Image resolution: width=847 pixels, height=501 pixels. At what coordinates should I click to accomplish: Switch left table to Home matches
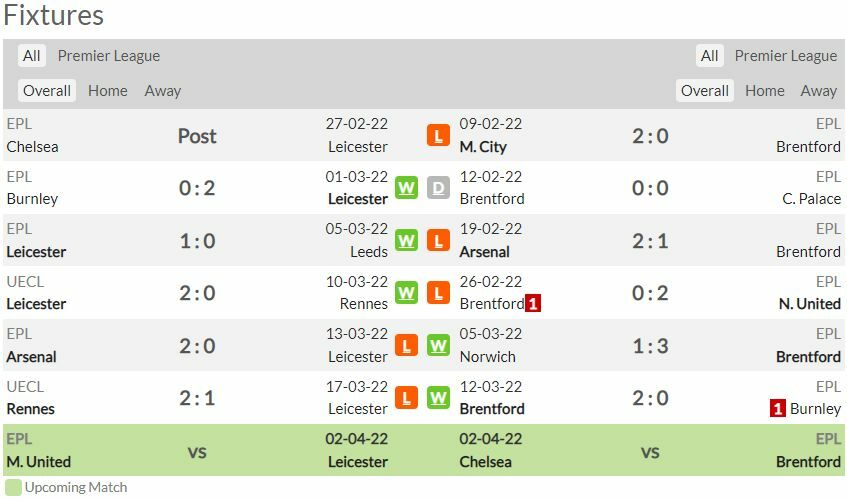[x=108, y=91]
